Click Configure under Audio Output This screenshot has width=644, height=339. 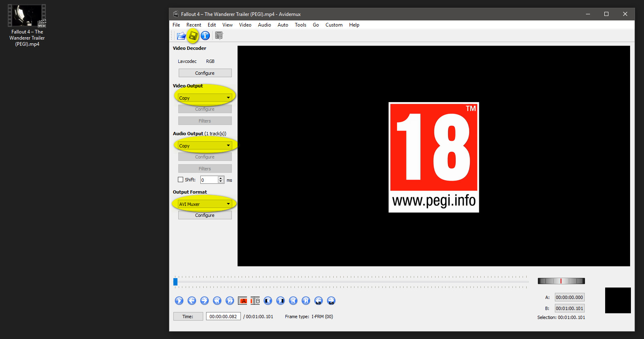tap(205, 157)
